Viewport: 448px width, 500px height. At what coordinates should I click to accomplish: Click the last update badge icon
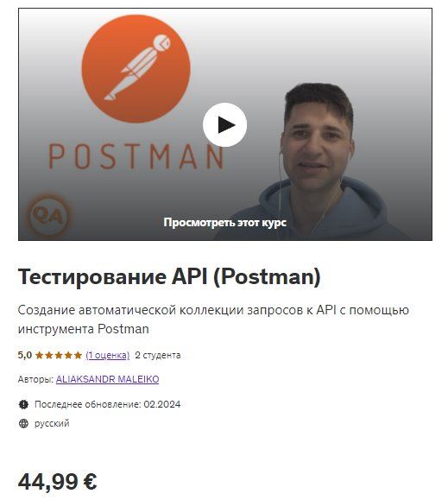23,404
